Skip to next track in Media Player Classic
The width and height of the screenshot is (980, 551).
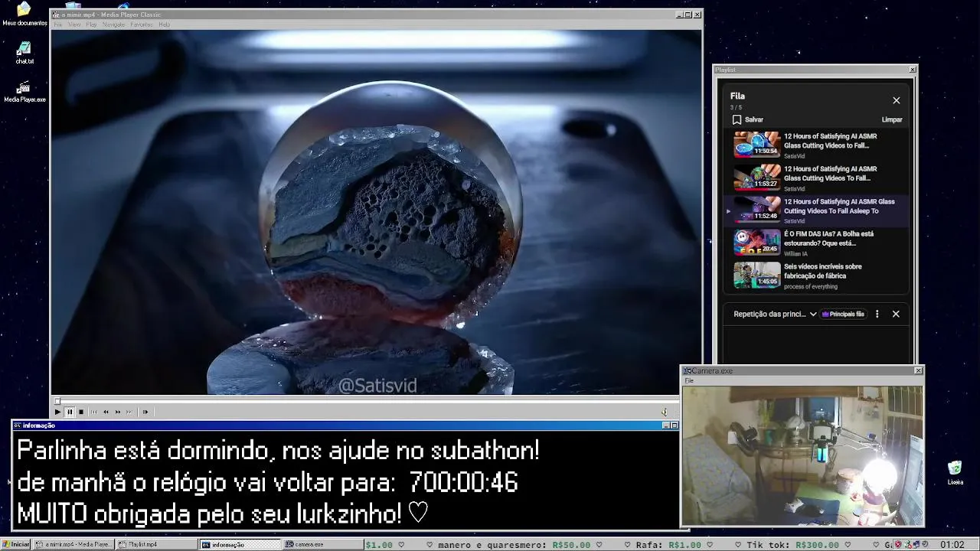(x=129, y=412)
